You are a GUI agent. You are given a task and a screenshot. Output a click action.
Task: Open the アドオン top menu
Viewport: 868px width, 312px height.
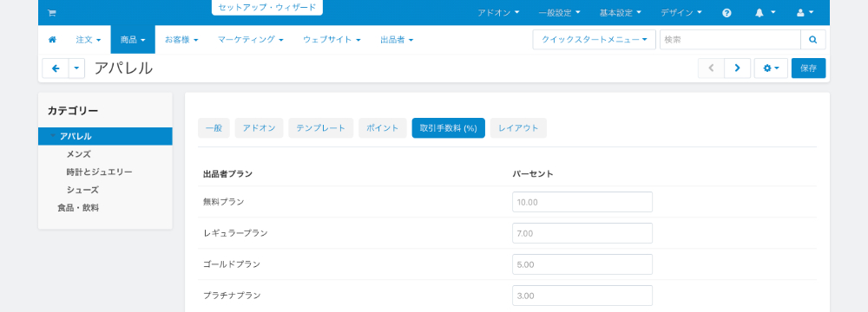499,13
